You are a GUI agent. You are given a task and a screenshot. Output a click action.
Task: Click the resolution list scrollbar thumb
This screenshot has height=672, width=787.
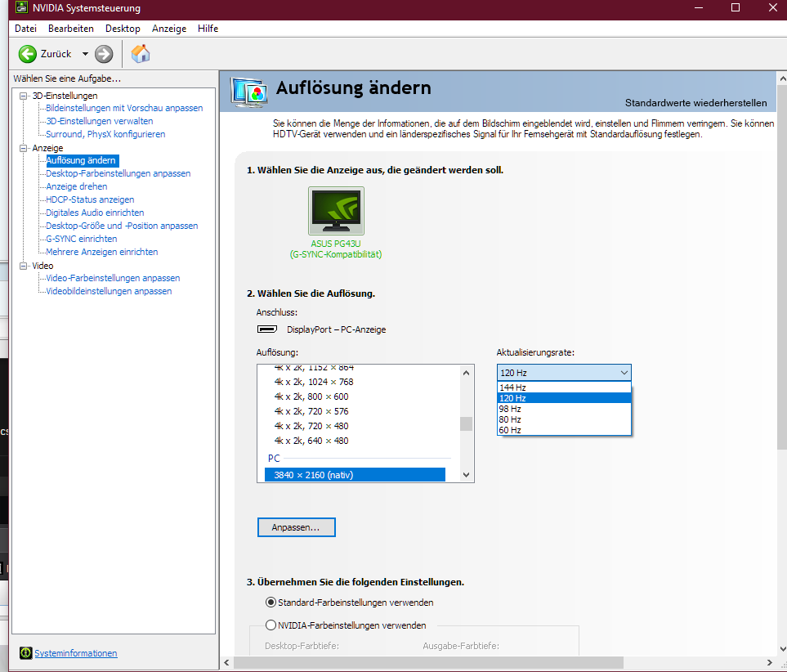tap(467, 424)
